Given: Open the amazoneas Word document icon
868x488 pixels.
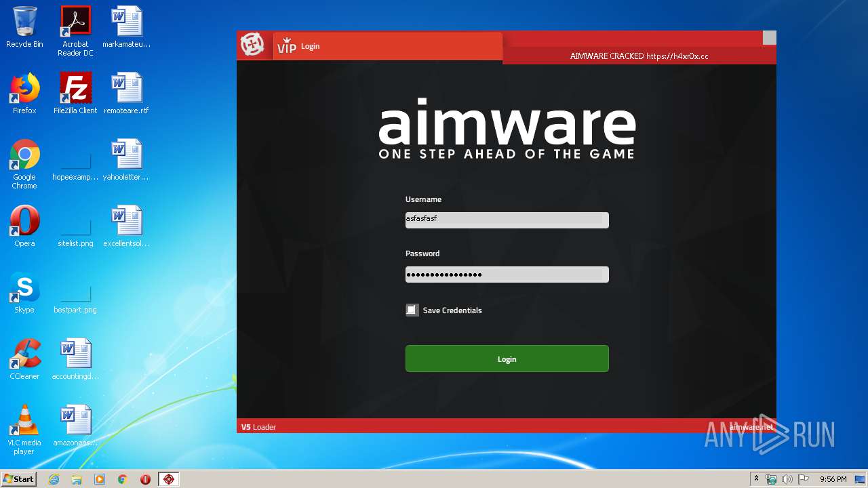Looking at the screenshot, I should (x=75, y=426).
